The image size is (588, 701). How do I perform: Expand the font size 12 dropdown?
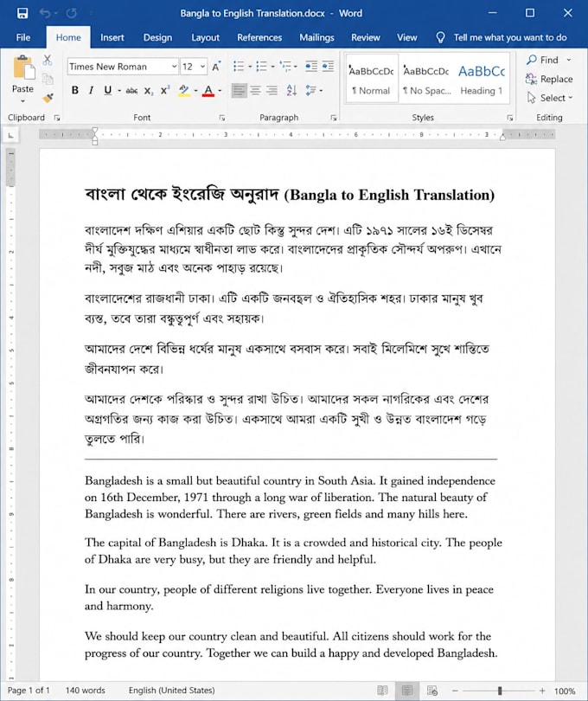pos(202,67)
